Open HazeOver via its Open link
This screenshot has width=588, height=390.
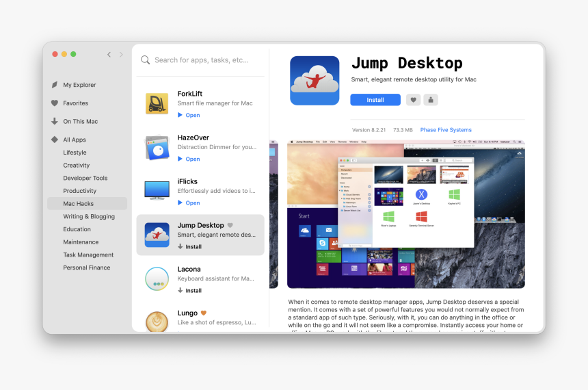coord(189,159)
